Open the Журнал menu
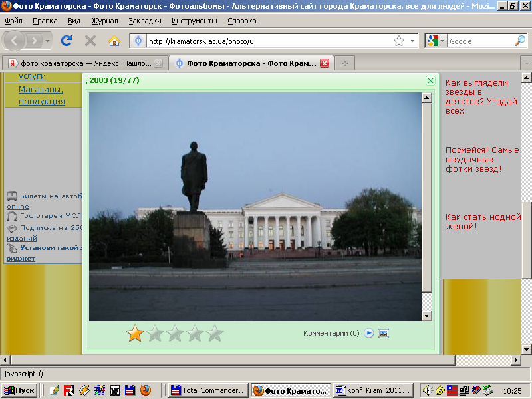 pyautogui.click(x=104, y=21)
